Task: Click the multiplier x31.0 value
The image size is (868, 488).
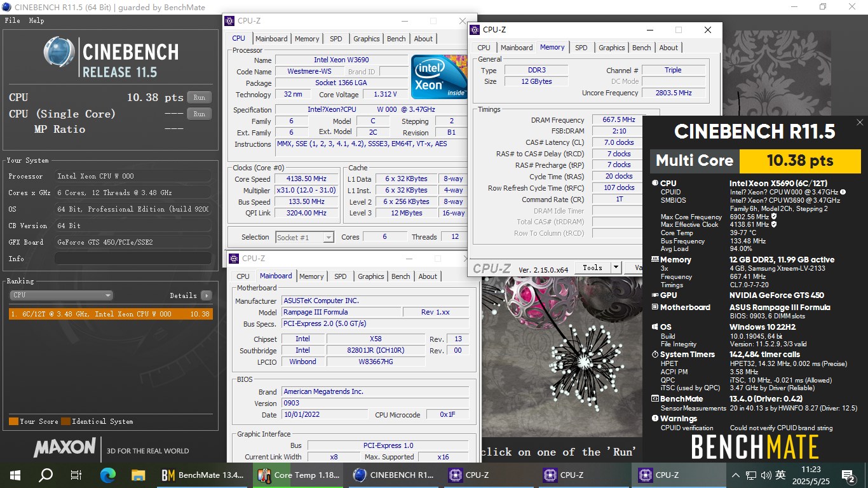Action: [307, 191]
